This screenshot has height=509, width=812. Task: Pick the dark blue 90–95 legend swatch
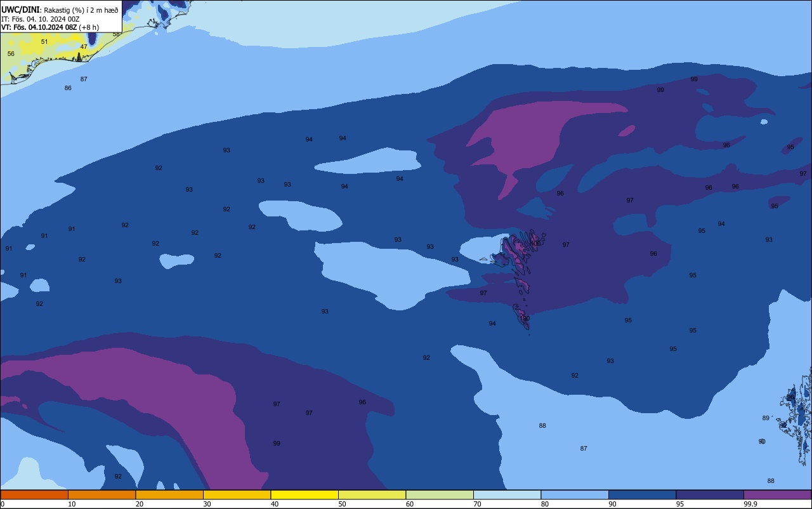(x=642, y=494)
